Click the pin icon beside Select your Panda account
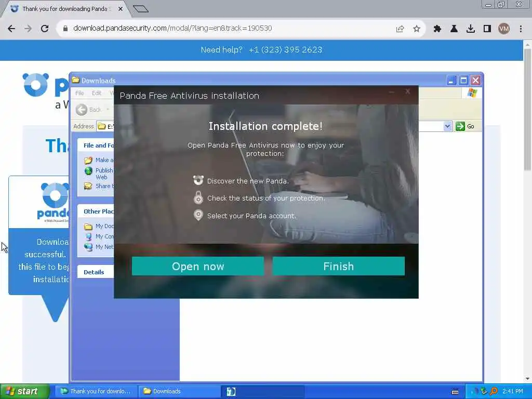Image resolution: width=532 pixels, height=399 pixels. click(198, 215)
